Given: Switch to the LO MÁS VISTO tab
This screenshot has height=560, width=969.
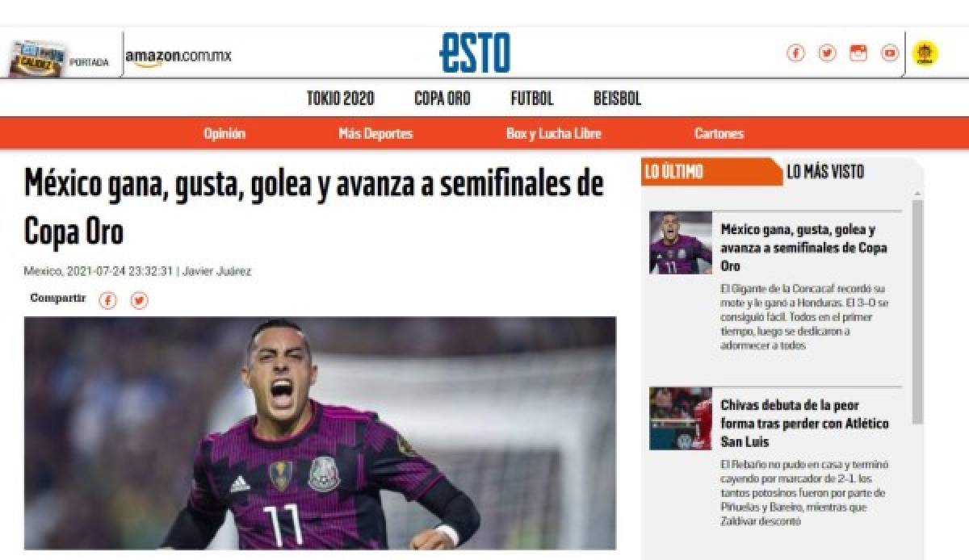Looking at the screenshot, I should pyautogui.click(x=825, y=171).
